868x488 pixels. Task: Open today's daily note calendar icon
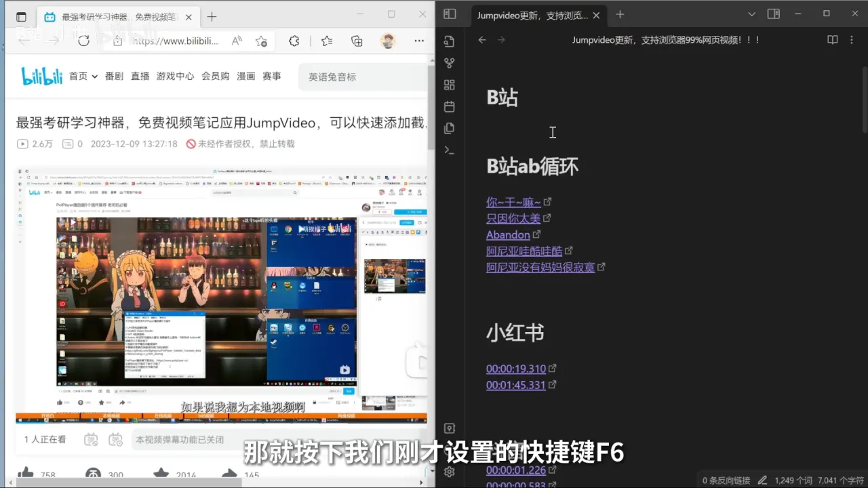click(x=449, y=106)
